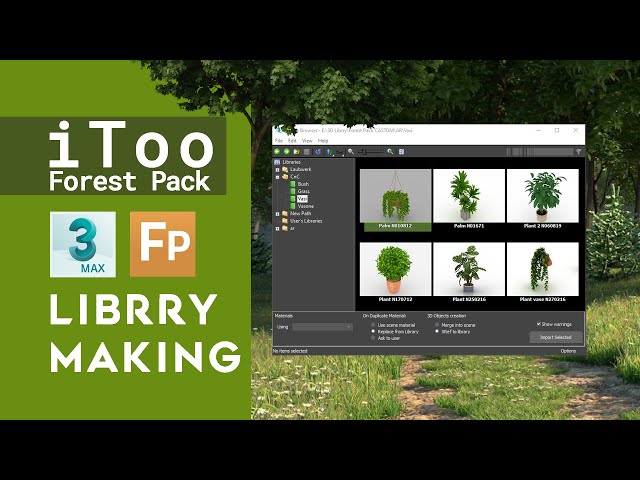
Task: Select the Grass library
Action: pos(304,191)
